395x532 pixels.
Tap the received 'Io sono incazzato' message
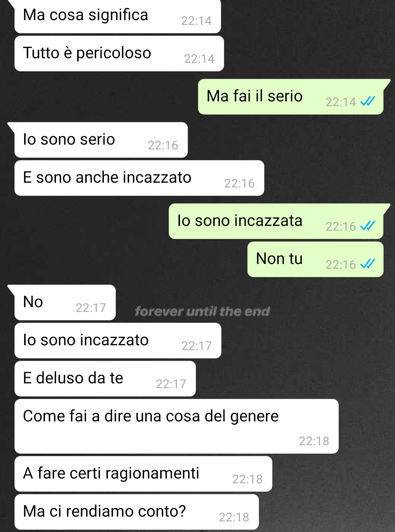point(118,341)
